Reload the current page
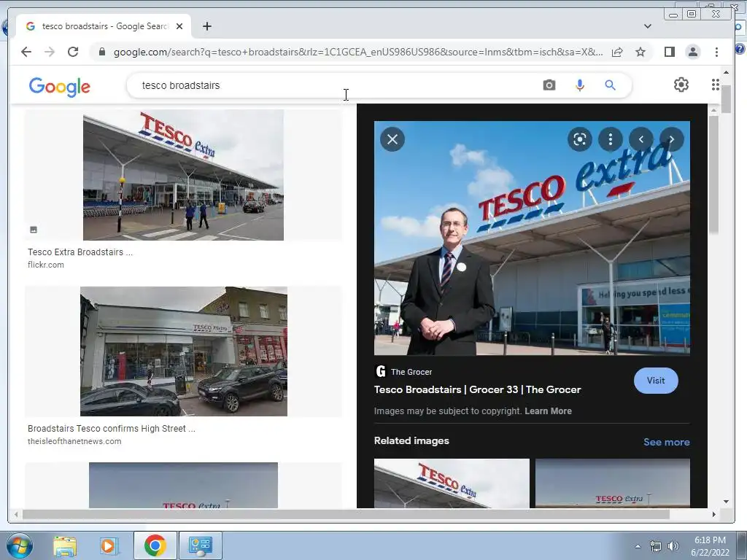This screenshot has height=560, width=747. pos(73,52)
